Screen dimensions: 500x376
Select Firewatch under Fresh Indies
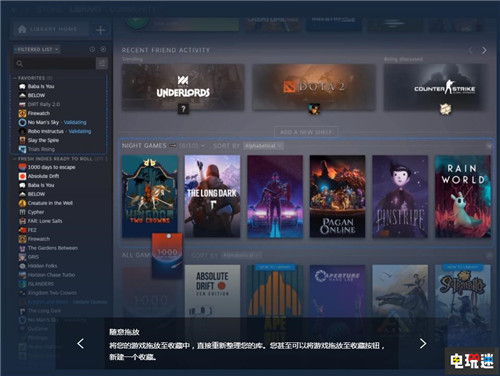pos(39,239)
